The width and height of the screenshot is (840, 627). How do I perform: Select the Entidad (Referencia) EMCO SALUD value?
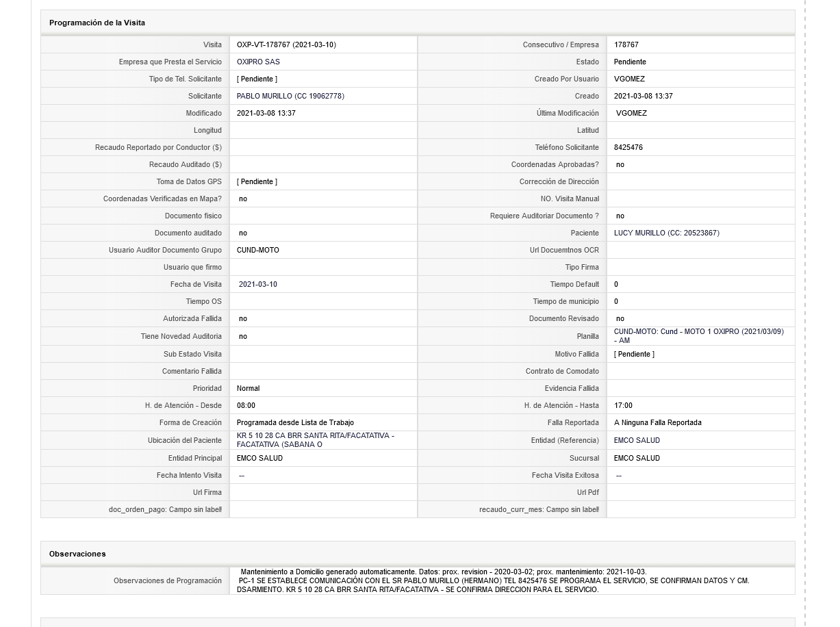coord(637,440)
